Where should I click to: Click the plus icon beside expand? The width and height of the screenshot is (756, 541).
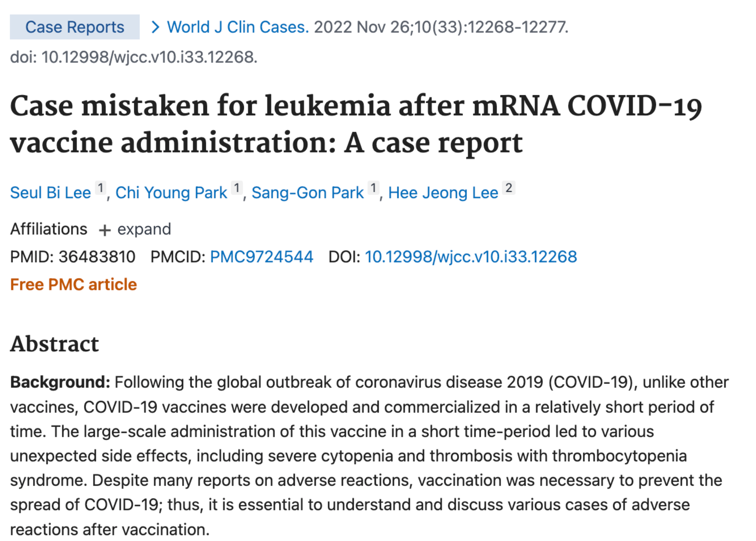104,230
